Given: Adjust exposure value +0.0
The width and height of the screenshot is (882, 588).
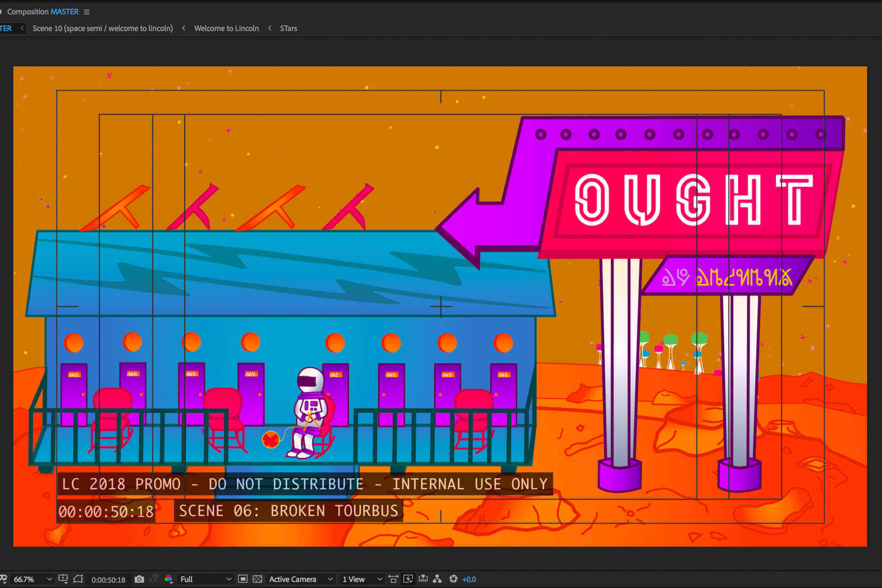Looking at the screenshot, I should (469, 580).
